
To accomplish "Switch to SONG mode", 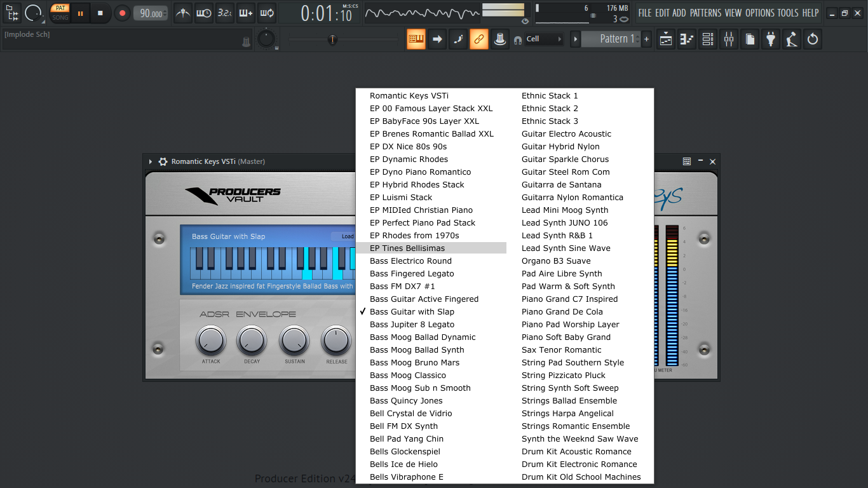I will [x=60, y=18].
